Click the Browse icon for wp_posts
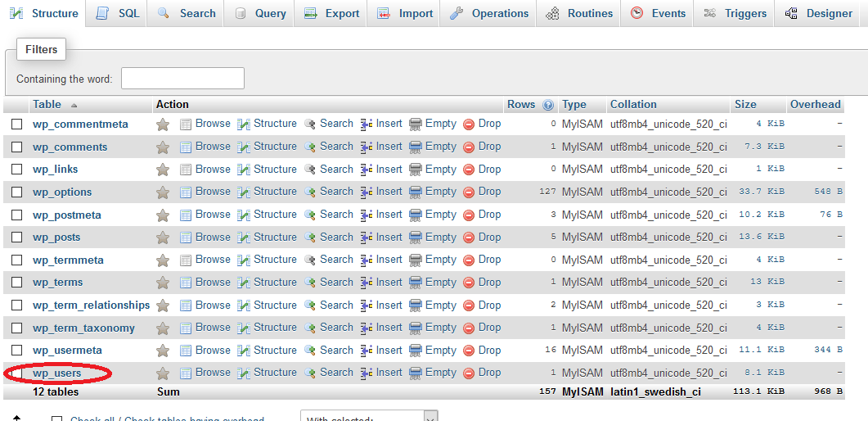The height and width of the screenshot is (421, 868). [x=186, y=238]
